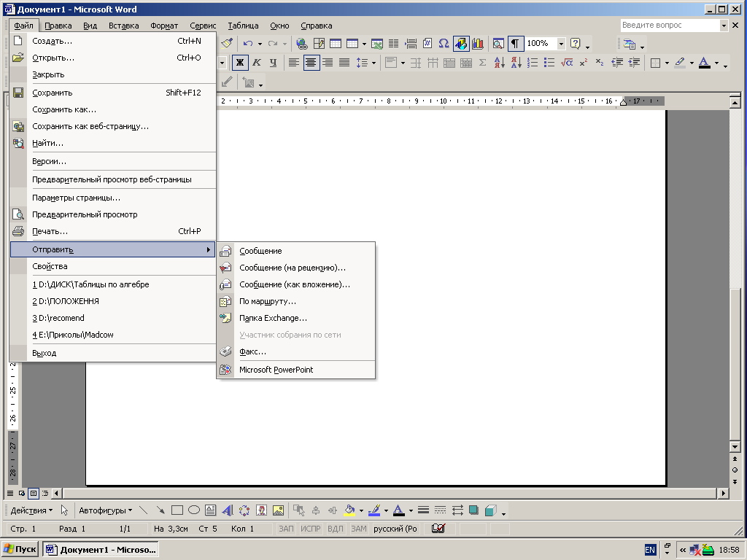Viewport: 747px width, 560px height.
Task: Click the Sort descending Я-A icon
Action: point(516,63)
